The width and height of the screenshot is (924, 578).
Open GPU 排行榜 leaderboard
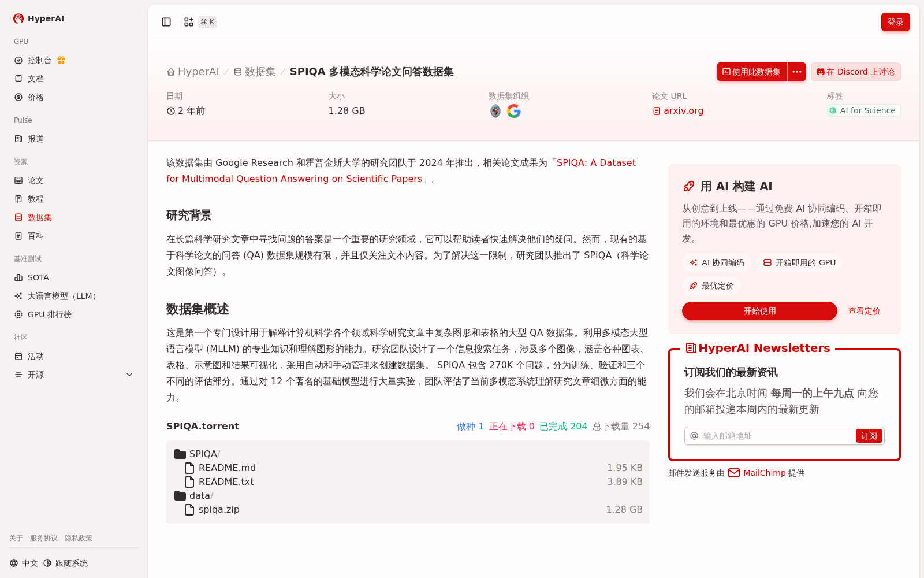[43, 314]
